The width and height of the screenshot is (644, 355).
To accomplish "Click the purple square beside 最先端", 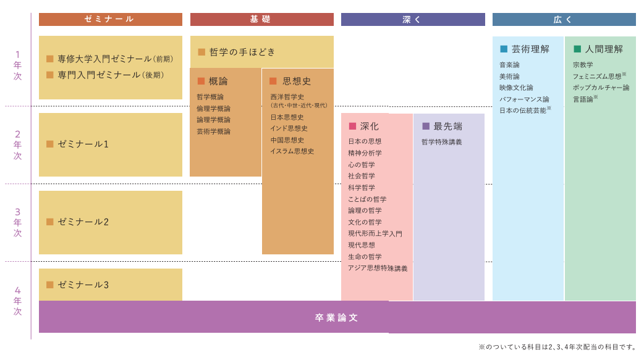I will pyautogui.click(x=426, y=126).
